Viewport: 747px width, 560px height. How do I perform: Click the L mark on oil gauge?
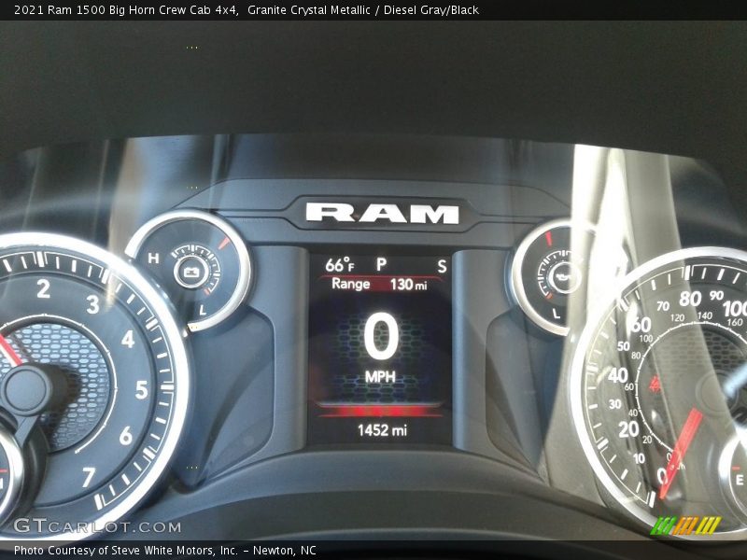tap(556, 314)
